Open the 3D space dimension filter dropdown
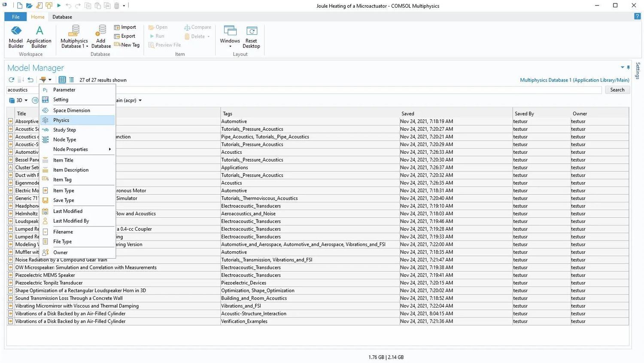Screen dimensions: 644x363 pos(19,100)
